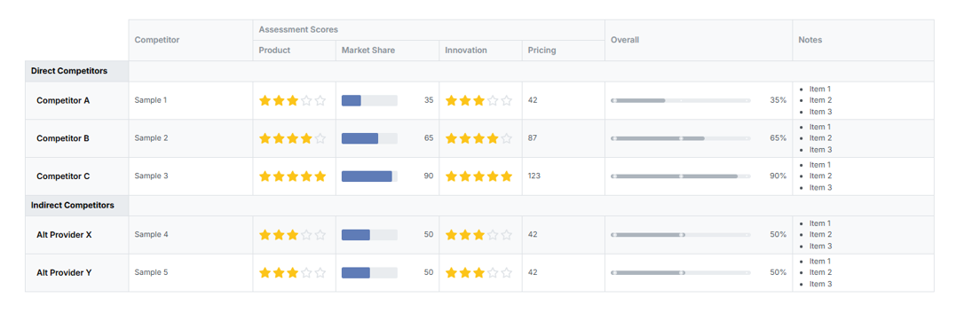Click Competitor A's Innovation star rating
The height and width of the screenshot is (321, 980).
(x=478, y=100)
